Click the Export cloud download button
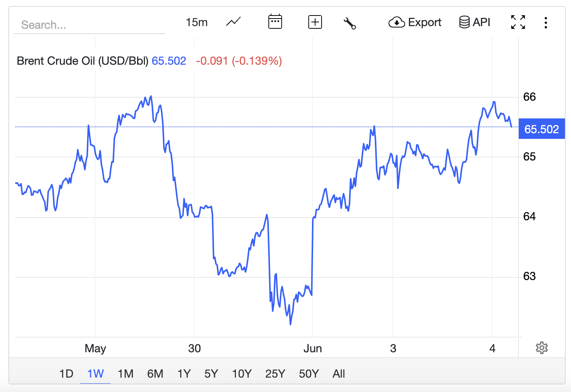This screenshot has width=571, height=392. [415, 22]
